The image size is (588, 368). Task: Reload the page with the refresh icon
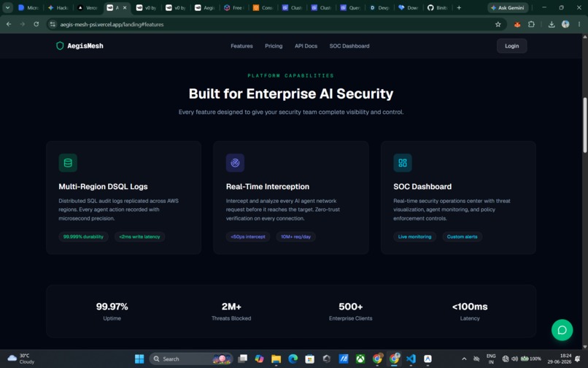[x=36, y=24]
